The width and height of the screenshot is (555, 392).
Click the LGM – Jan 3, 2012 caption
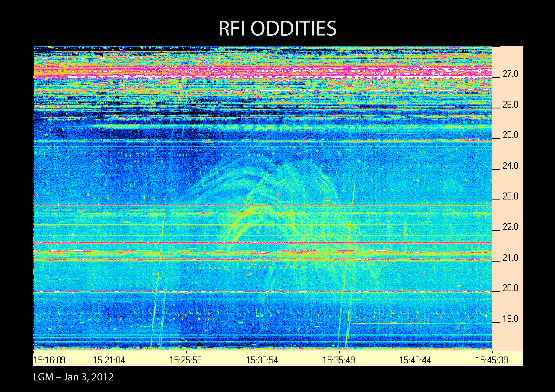click(73, 377)
